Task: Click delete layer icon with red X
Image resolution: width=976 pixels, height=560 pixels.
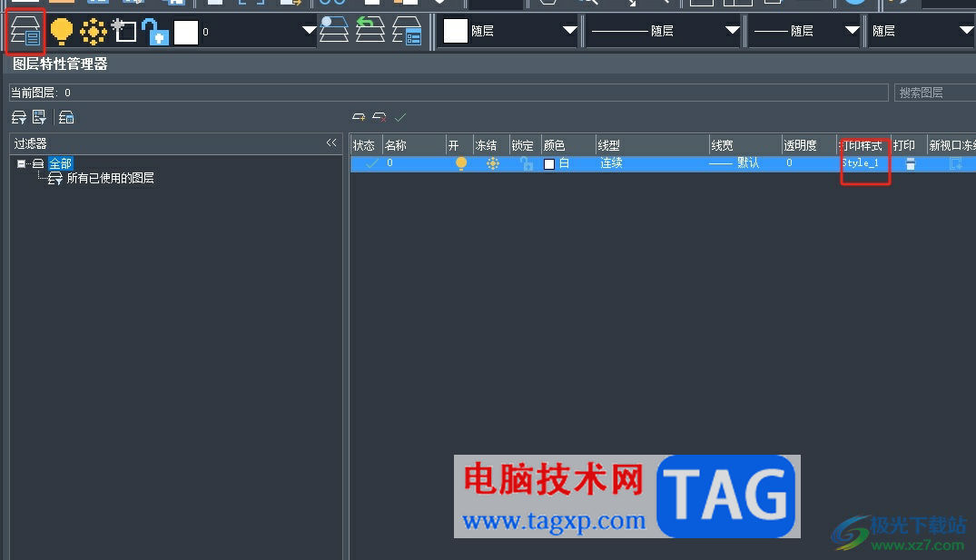Action: (x=380, y=117)
